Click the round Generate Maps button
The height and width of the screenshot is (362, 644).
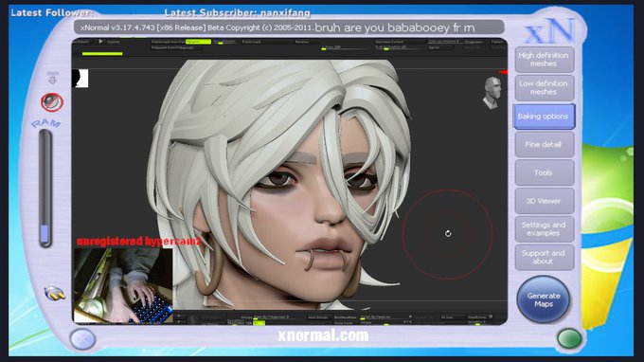point(544,299)
